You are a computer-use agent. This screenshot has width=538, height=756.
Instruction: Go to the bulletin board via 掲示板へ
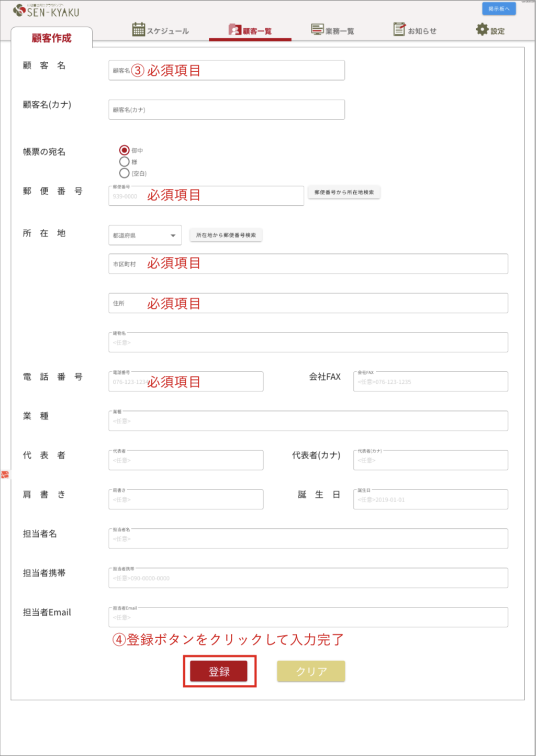(499, 9)
